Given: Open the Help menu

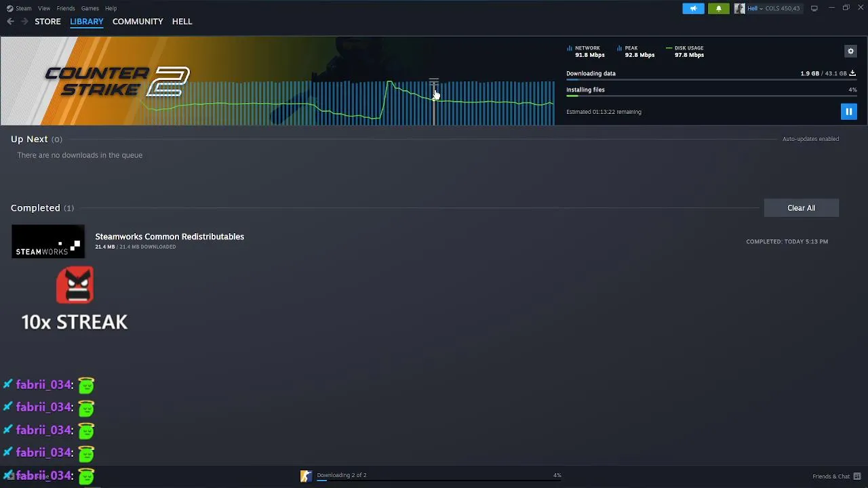Looking at the screenshot, I should click(111, 8).
